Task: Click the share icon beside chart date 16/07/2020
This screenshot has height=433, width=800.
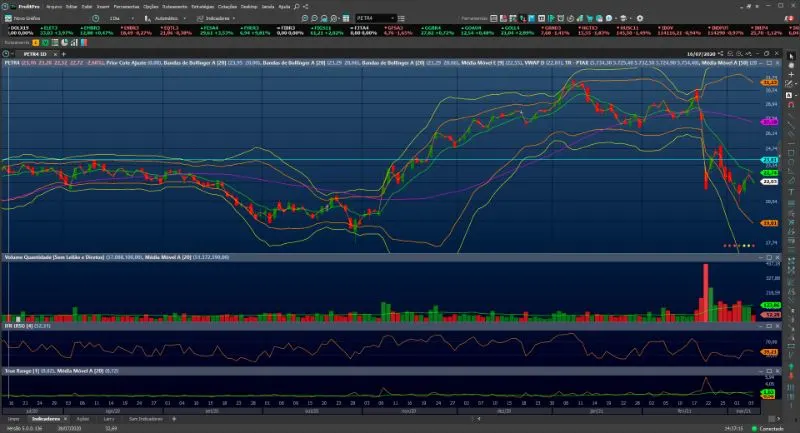Action: pos(720,54)
